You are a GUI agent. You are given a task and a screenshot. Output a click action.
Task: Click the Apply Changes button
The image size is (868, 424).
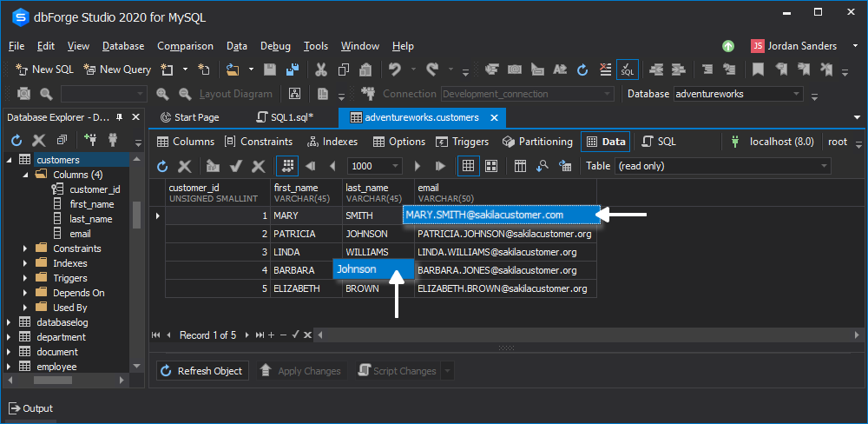pyautogui.click(x=302, y=371)
